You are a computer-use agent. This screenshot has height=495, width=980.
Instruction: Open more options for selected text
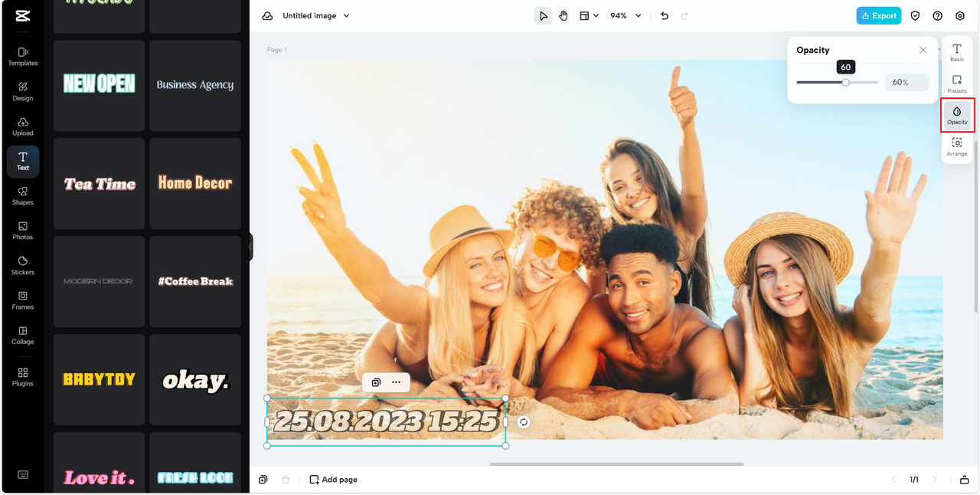coord(396,382)
